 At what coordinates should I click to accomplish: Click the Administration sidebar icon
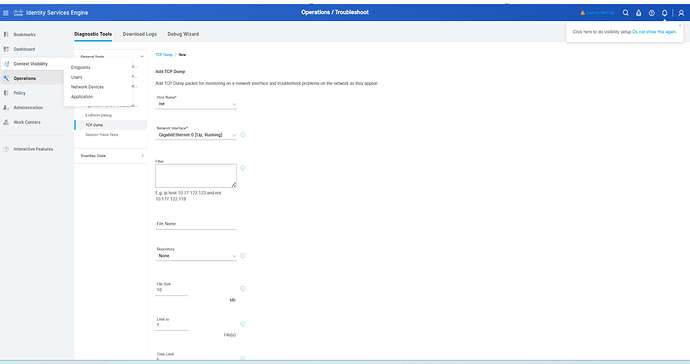(x=6, y=107)
